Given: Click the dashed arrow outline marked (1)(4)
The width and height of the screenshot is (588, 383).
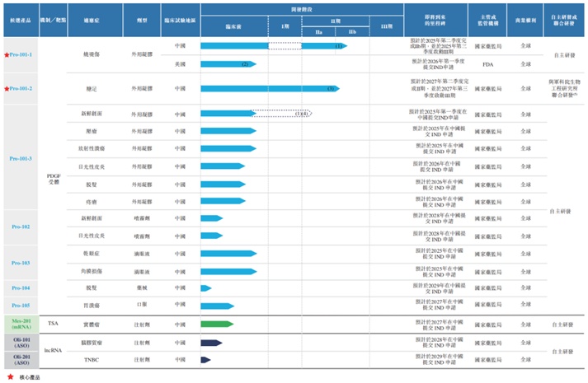Looking at the screenshot, I should click(x=281, y=113).
